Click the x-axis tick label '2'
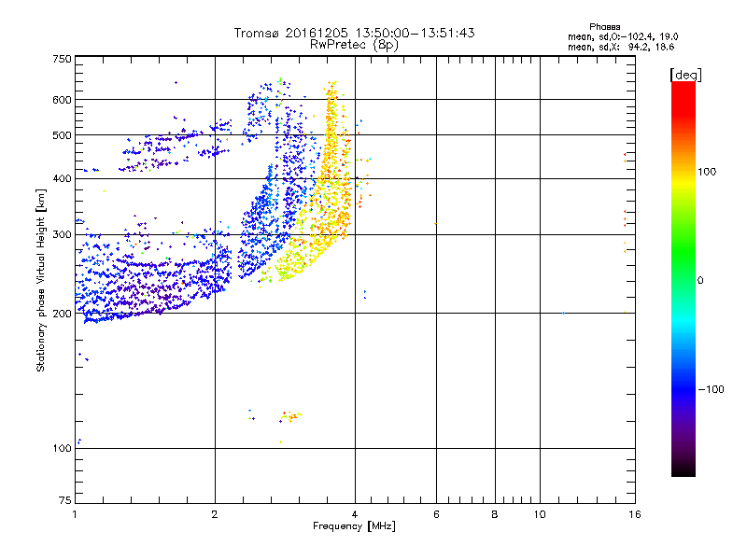The image size is (747, 560). coord(215,514)
